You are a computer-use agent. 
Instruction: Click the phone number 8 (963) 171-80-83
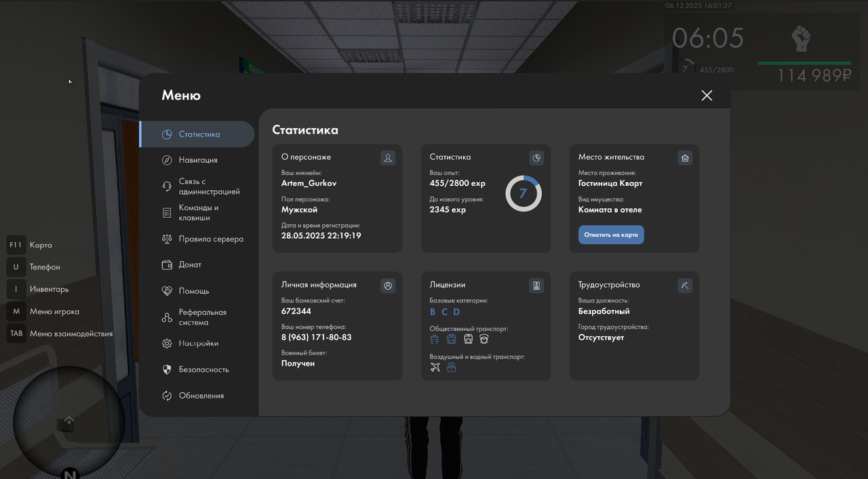pyautogui.click(x=317, y=337)
